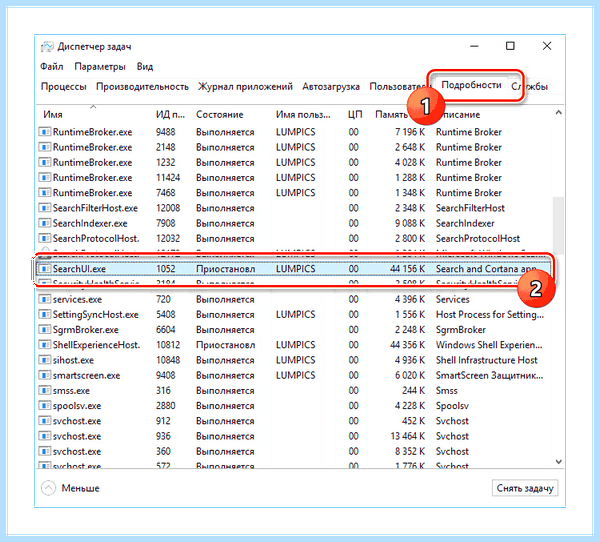Click the icon of RuntimeBroker.exe PID 9488
The height and width of the screenshot is (542, 600).
click(x=44, y=132)
